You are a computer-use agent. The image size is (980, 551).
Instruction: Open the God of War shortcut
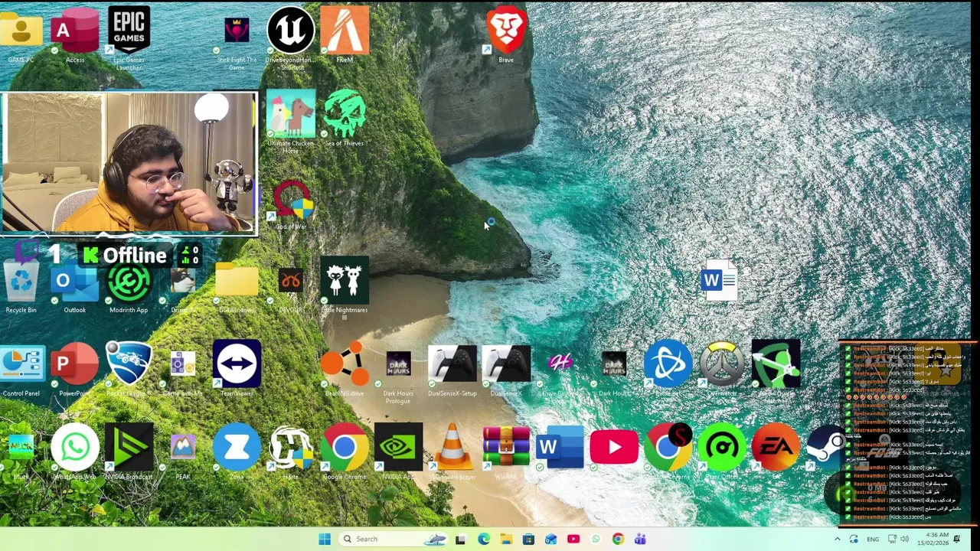tap(291, 199)
